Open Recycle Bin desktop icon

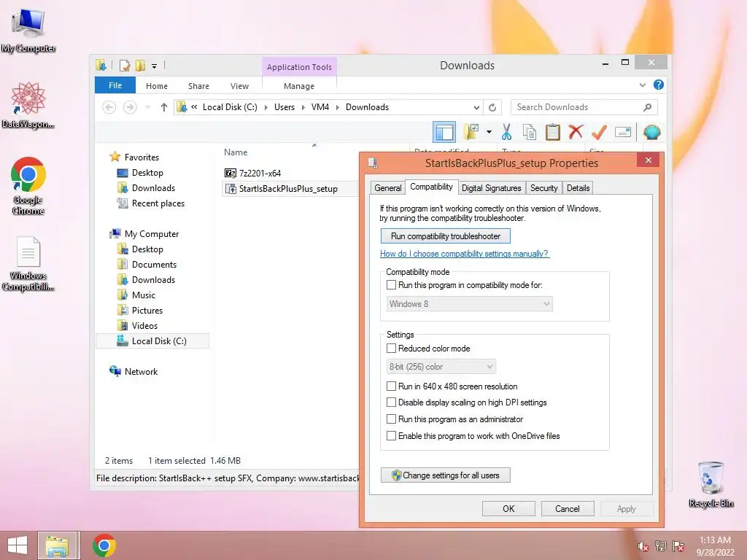711,484
